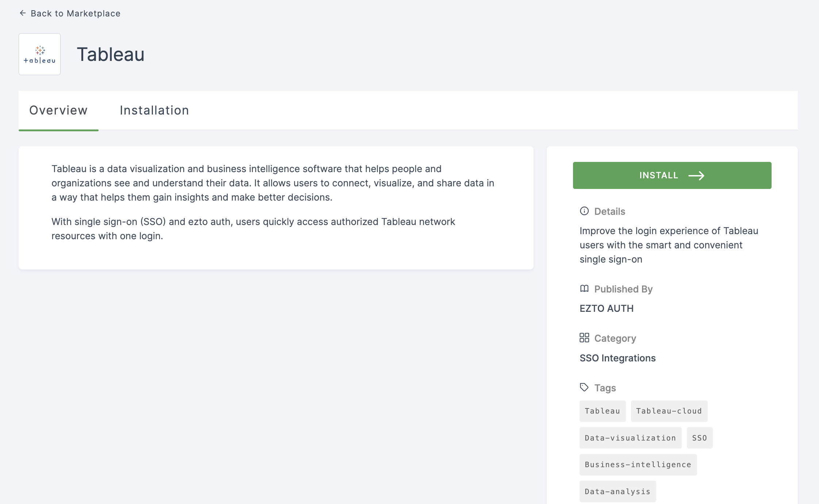Select the Tableau-cloud tag chip
Image resolution: width=819 pixels, height=504 pixels.
669,411
